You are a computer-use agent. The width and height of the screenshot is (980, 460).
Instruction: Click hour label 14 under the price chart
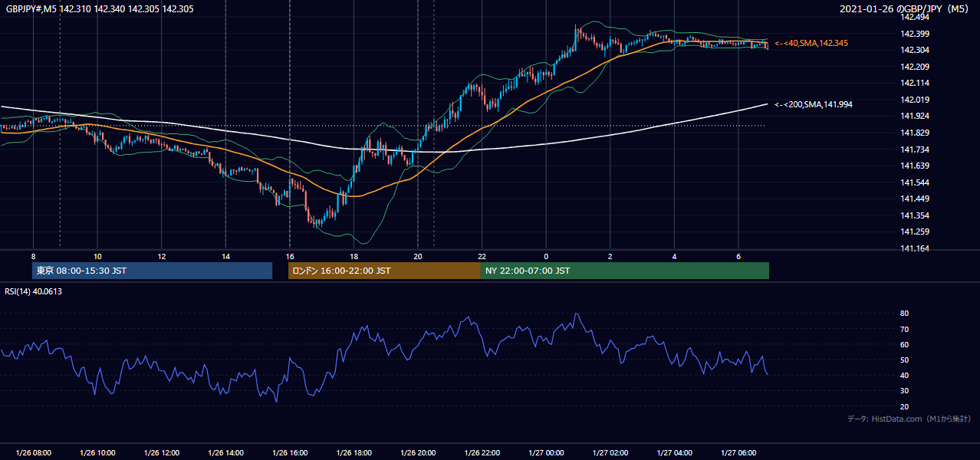225,255
